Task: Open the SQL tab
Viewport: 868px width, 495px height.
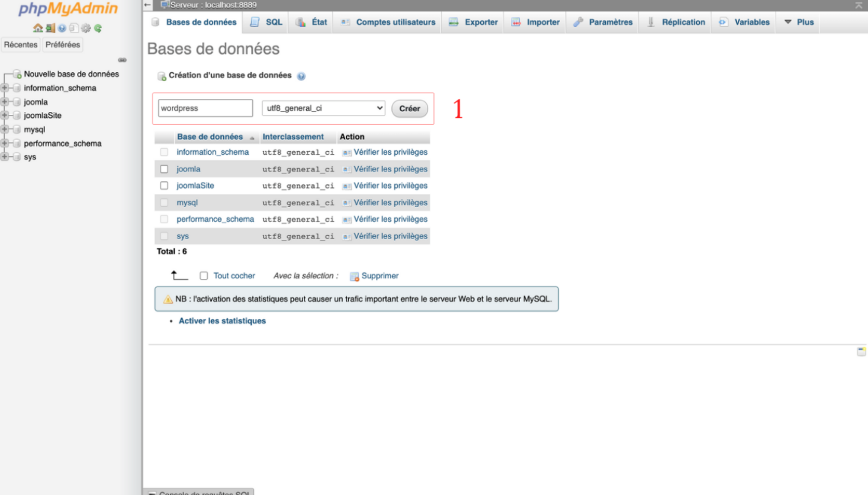Action: 266,22
